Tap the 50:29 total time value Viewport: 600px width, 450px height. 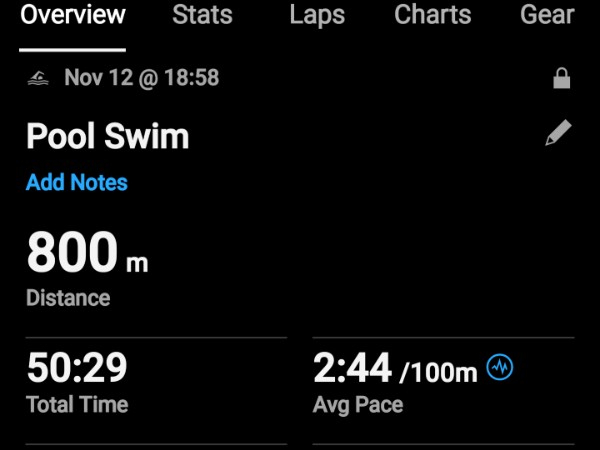pyautogui.click(x=77, y=368)
